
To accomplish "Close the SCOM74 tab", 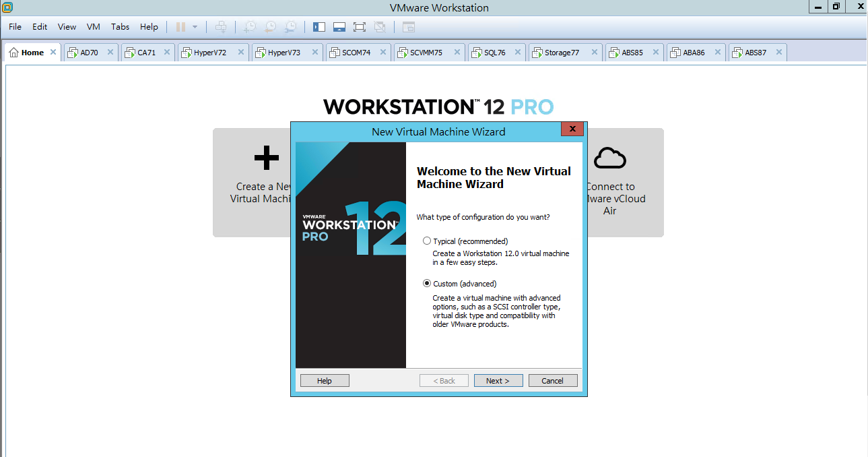I will point(383,52).
